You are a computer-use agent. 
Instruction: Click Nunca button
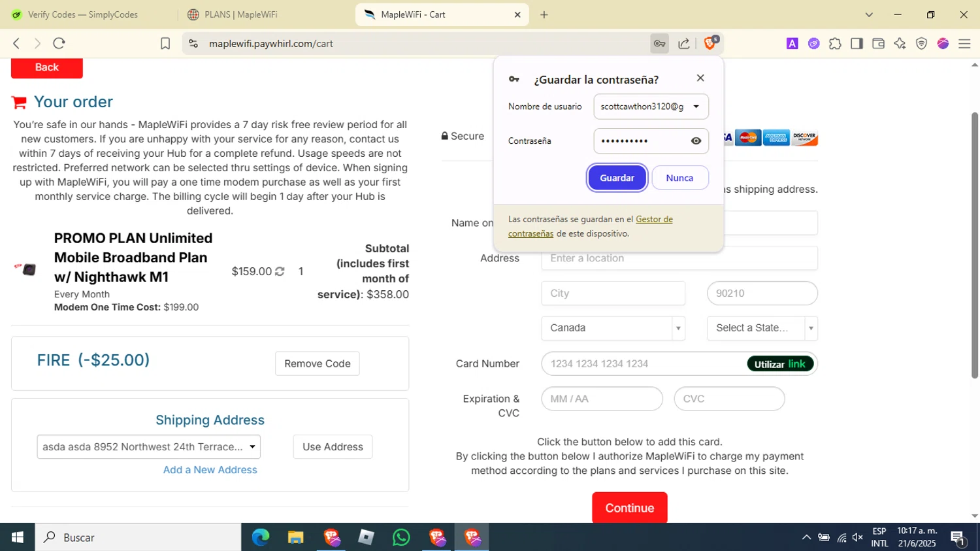pyautogui.click(x=679, y=178)
